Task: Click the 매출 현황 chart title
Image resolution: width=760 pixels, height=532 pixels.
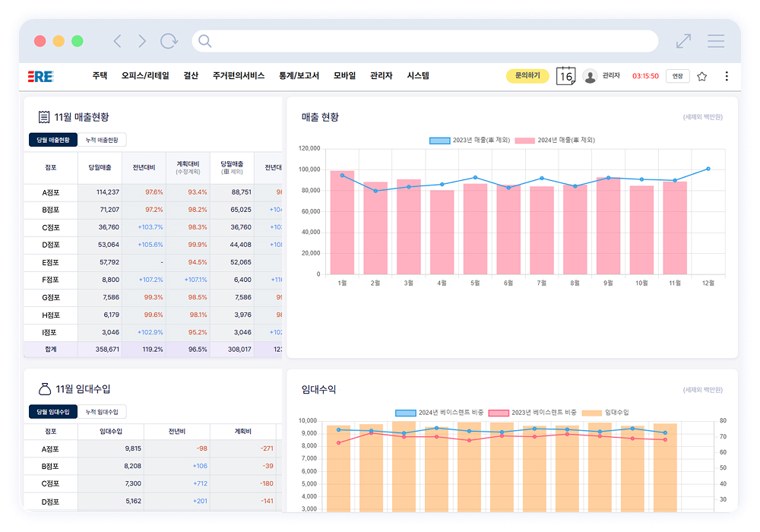Action: [x=321, y=117]
